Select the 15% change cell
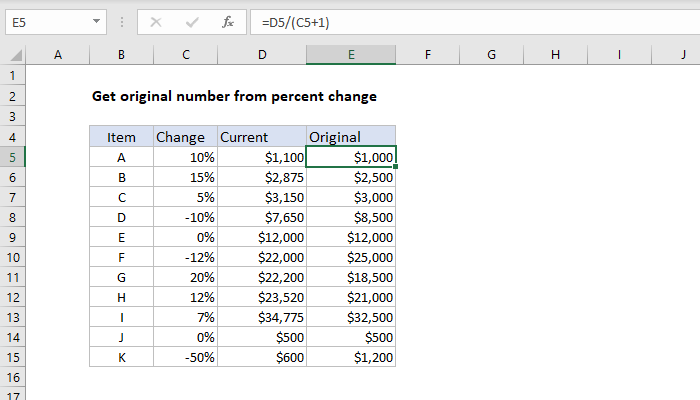Image resolution: width=700 pixels, height=400 pixels. 186,177
